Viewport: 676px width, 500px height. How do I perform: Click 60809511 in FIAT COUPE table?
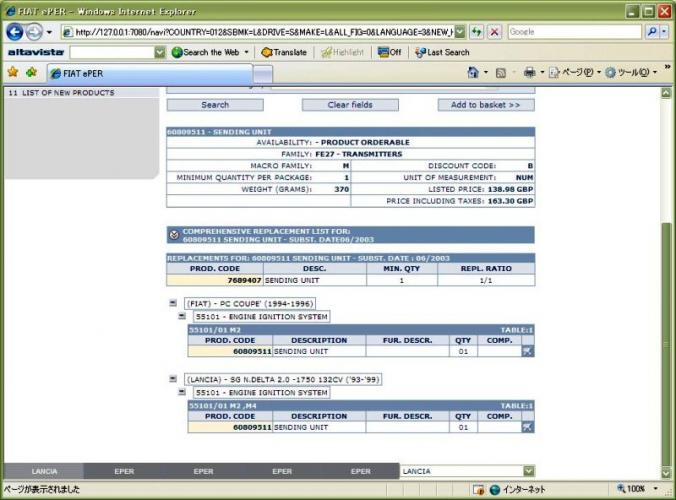[x=252, y=351]
